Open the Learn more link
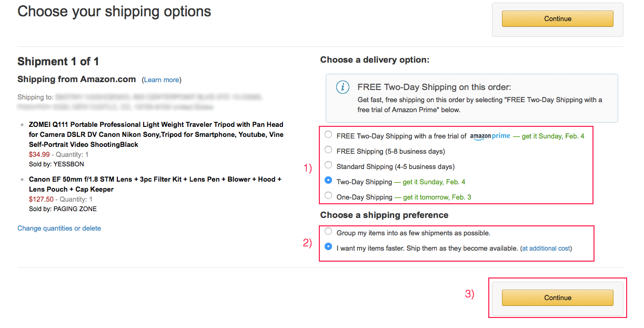This screenshot has height=328, width=644. (162, 80)
